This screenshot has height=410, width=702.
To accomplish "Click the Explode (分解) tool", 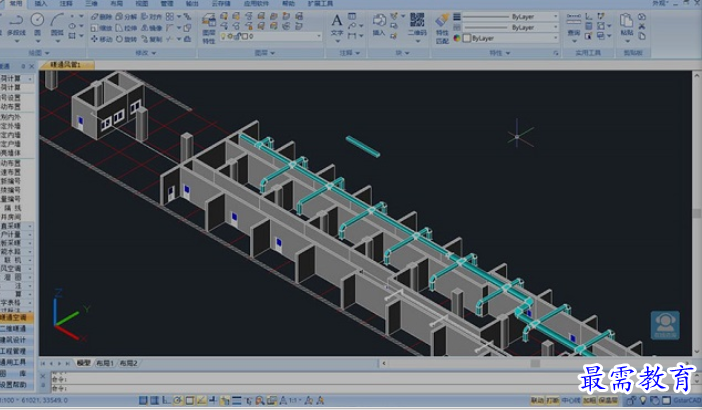I will (x=126, y=17).
